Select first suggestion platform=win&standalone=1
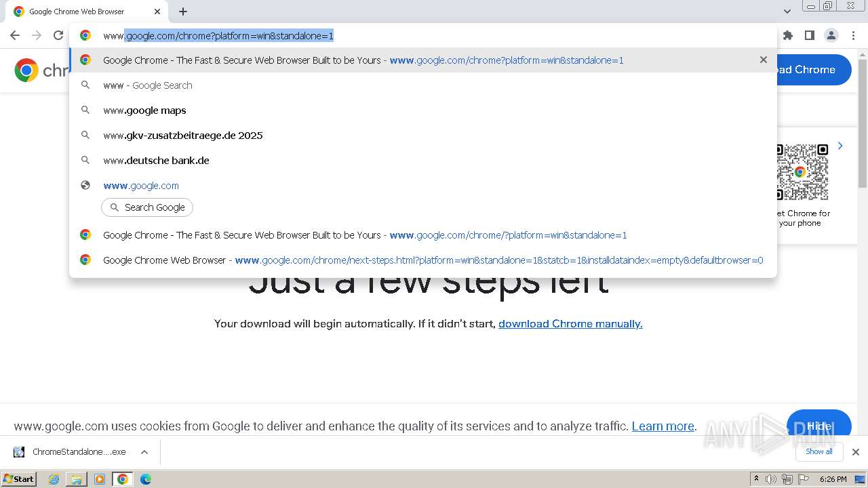Image resolution: width=868 pixels, height=488 pixels. 423,60
